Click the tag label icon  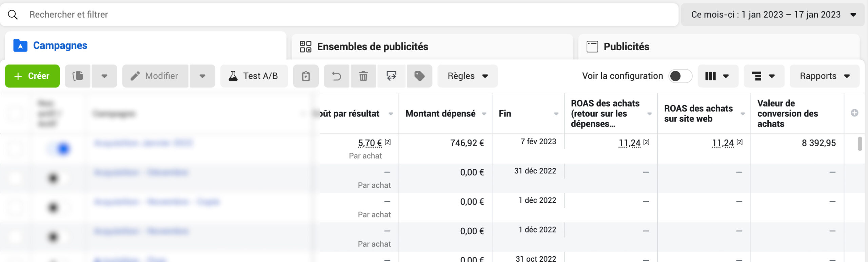(419, 76)
